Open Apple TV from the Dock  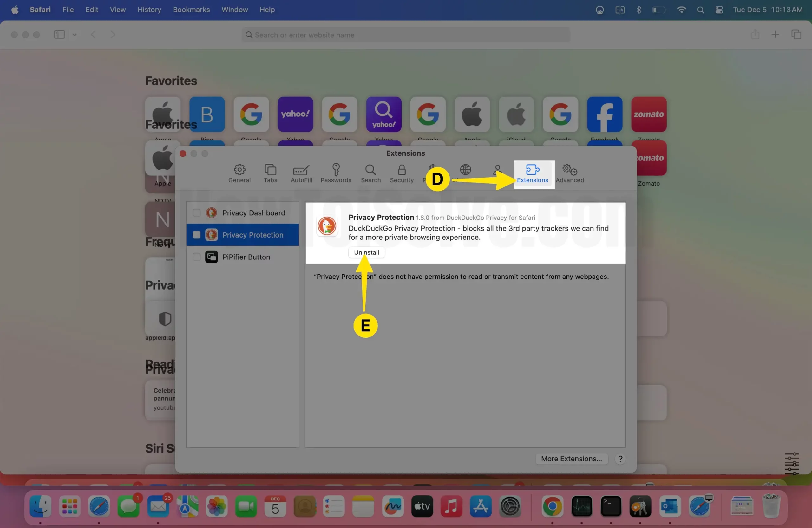(422, 506)
